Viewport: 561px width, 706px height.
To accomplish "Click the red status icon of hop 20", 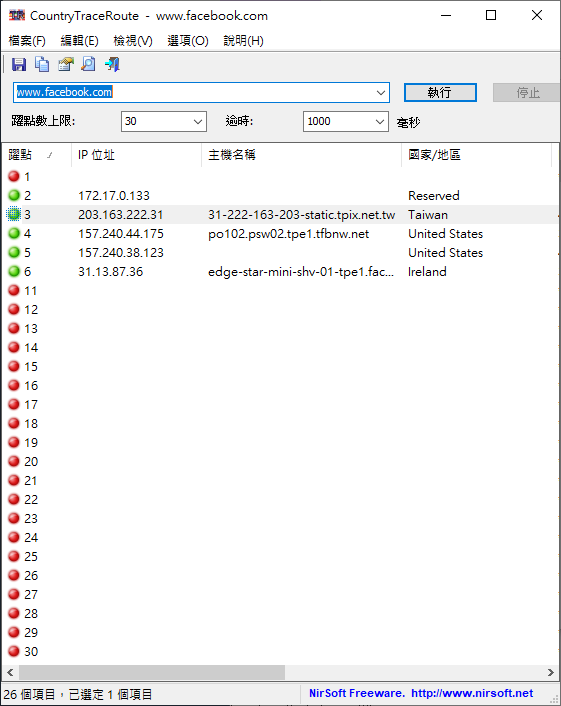I will coord(14,461).
